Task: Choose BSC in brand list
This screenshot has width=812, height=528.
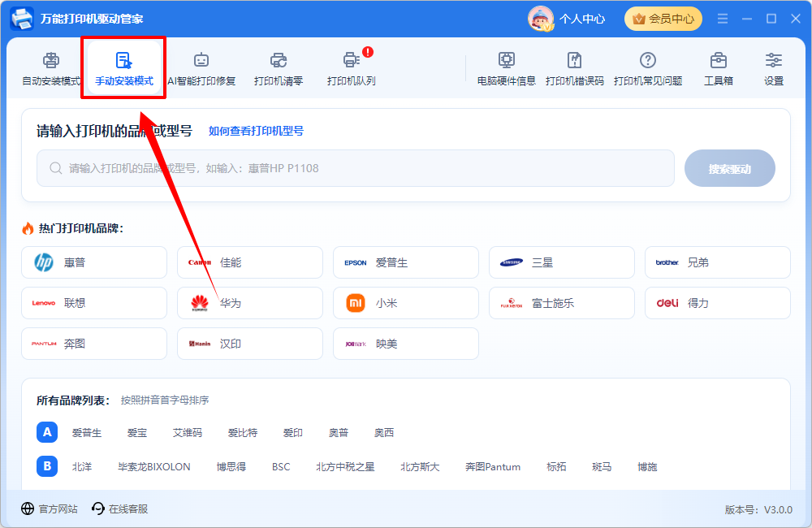Action: click(x=281, y=467)
